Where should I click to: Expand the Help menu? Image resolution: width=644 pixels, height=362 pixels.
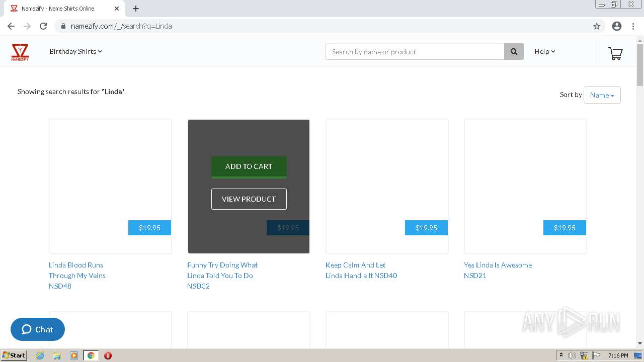(544, 51)
